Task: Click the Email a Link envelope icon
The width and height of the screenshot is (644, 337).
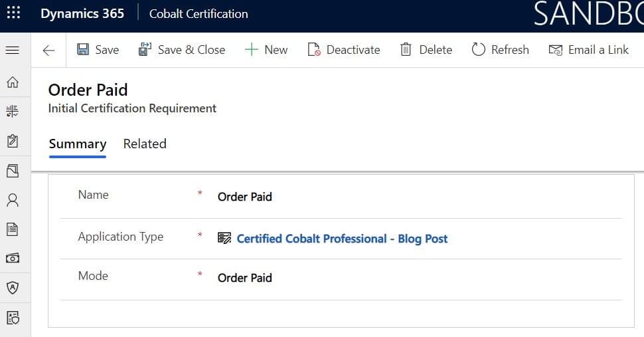Action: click(x=555, y=50)
